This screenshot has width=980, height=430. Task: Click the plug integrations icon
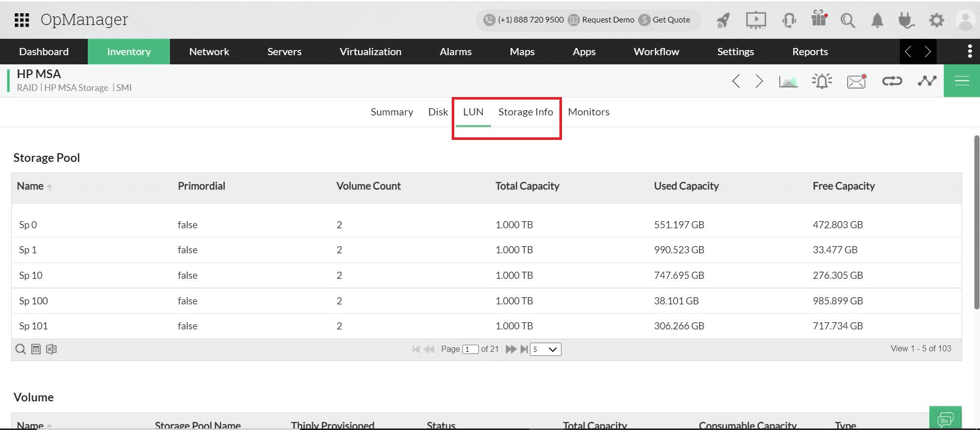pyautogui.click(x=906, y=20)
